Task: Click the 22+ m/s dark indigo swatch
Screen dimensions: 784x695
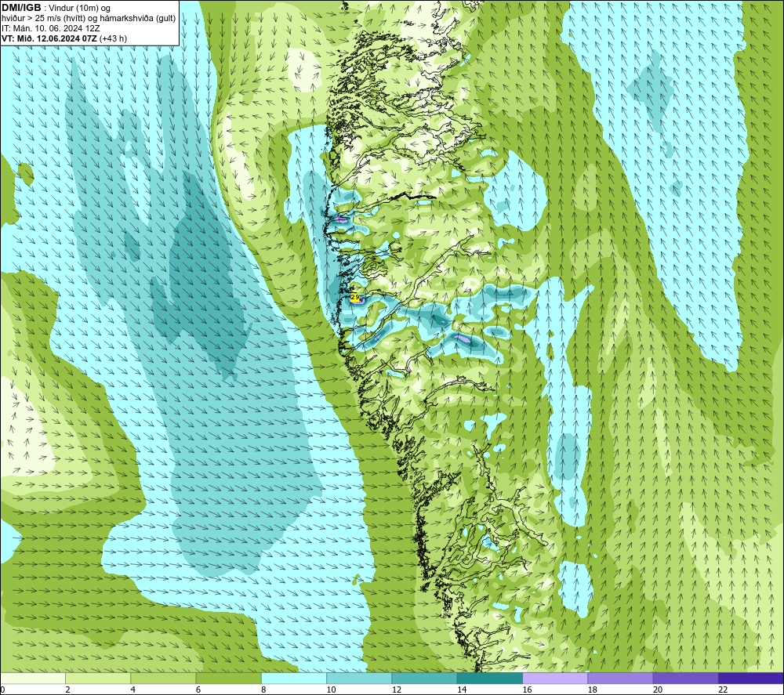Action: tap(751, 678)
